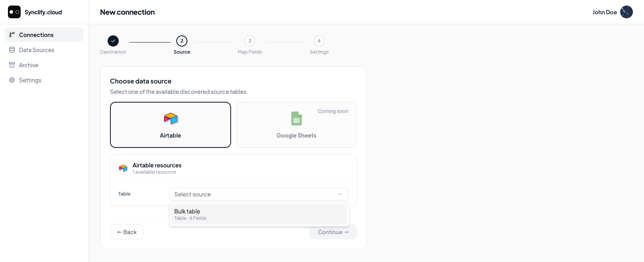Click the Connections branch icon

12,35
